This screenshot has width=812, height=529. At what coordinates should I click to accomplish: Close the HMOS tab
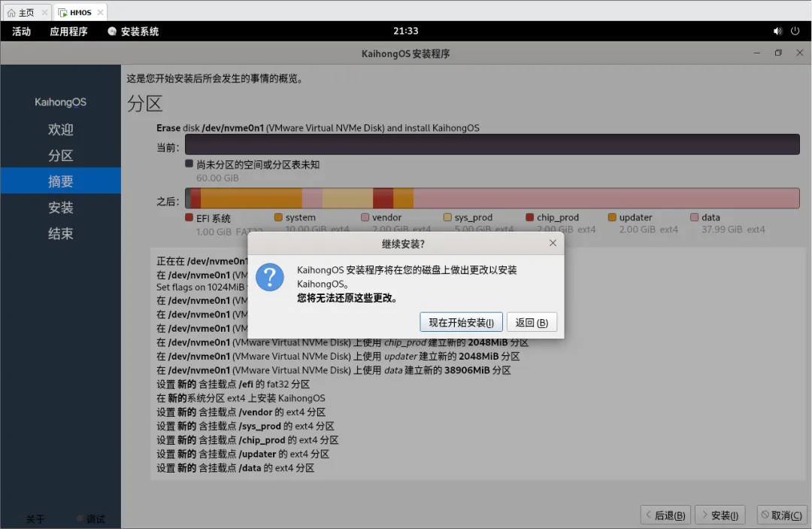[x=101, y=13]
